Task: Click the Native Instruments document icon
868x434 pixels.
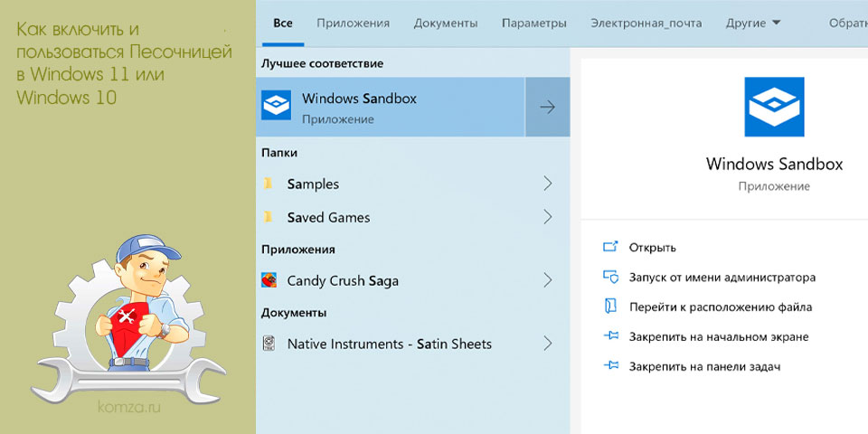Action: pos(269,344)
